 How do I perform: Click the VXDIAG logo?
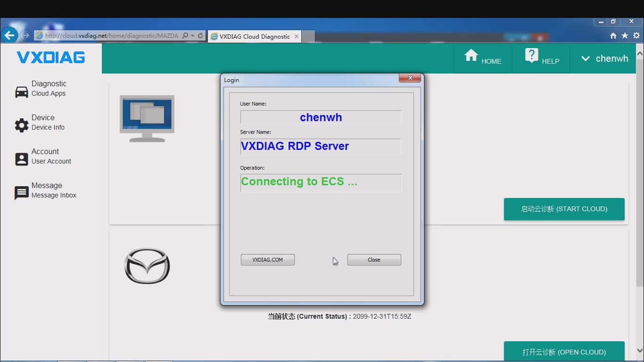pyautogui.click(x=51, y=58)
